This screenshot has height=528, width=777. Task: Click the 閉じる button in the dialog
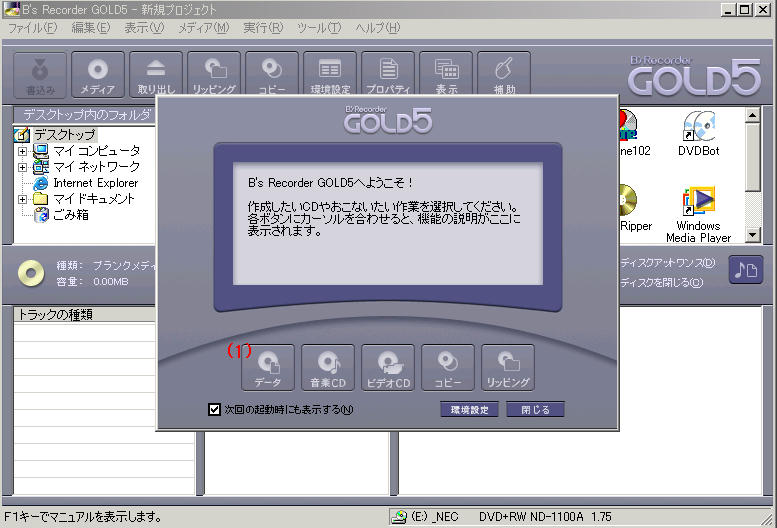point(535,410)
